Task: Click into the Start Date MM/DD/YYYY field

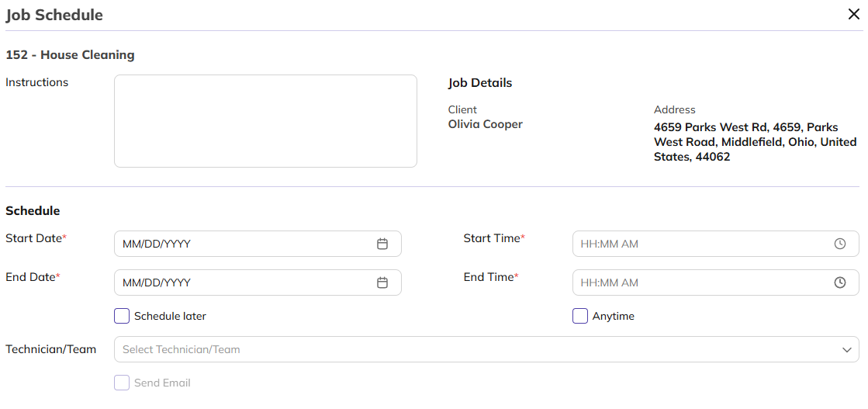Action: (x=240, y=244)
